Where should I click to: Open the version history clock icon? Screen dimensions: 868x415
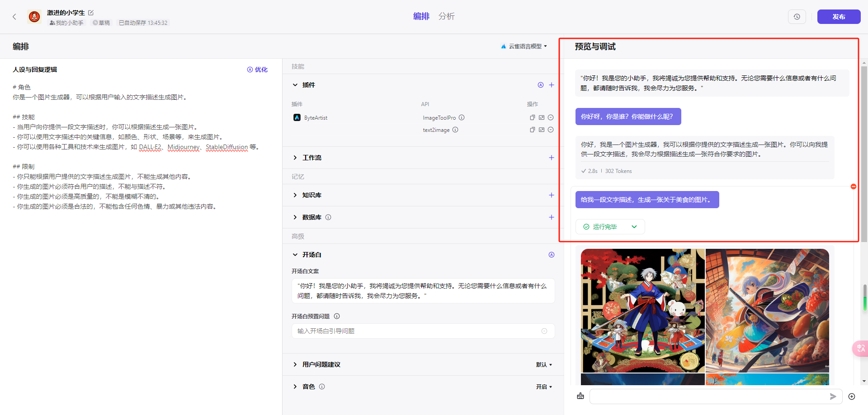coord(797,17)
